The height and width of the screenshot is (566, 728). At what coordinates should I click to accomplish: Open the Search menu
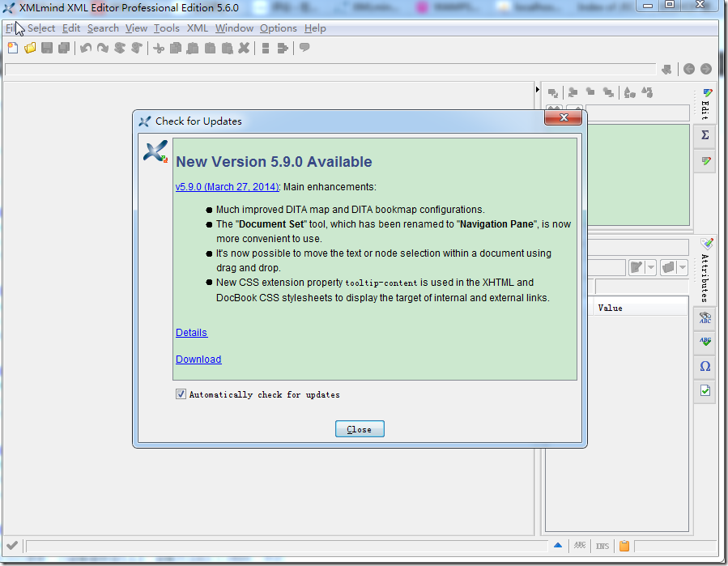[103, 28]
